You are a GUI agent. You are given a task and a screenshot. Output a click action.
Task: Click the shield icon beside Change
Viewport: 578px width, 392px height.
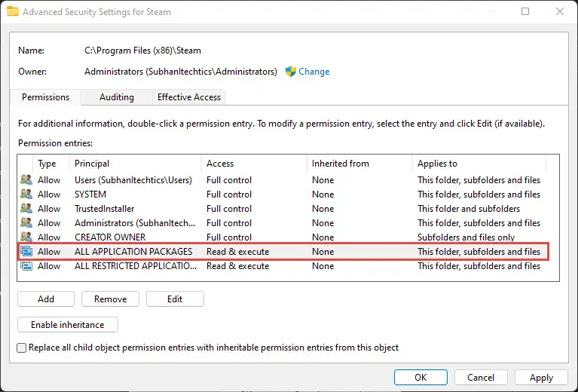pos(290,72)
